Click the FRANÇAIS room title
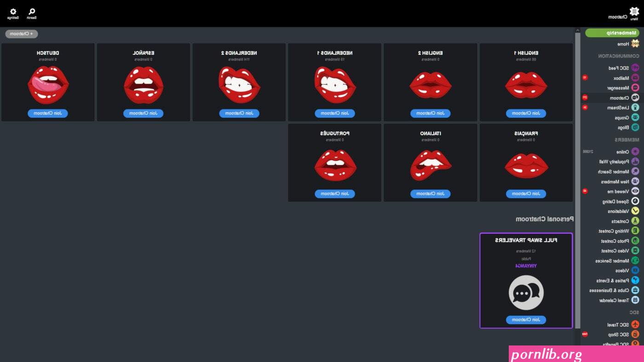 [x=526, y=133]
